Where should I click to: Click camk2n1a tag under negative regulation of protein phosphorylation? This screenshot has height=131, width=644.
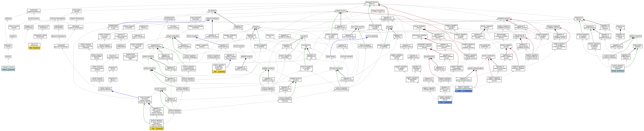click(468, 91)
